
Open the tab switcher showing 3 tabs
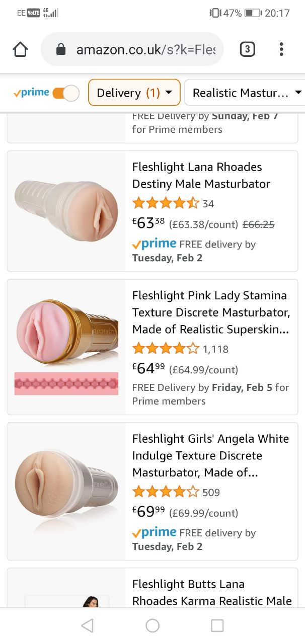click(247, 49)
